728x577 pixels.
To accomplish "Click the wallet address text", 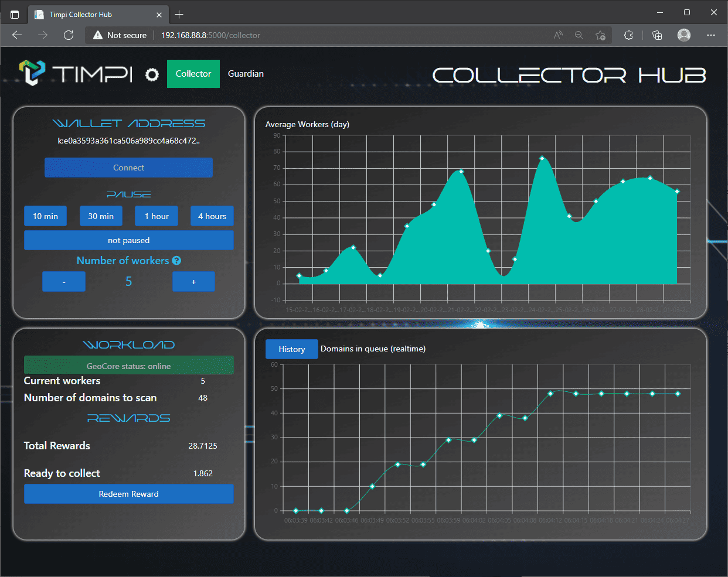I will [129, 141].
